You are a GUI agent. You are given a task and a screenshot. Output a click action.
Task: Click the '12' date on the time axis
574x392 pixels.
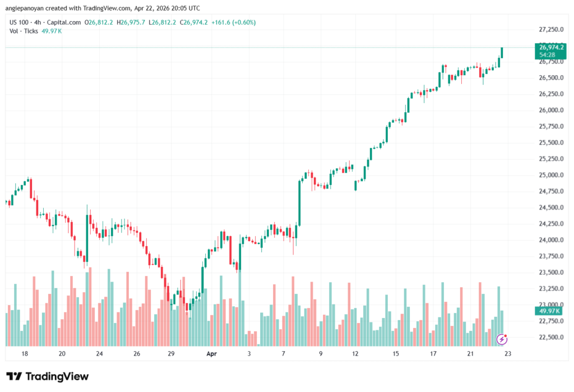point(355,354)
